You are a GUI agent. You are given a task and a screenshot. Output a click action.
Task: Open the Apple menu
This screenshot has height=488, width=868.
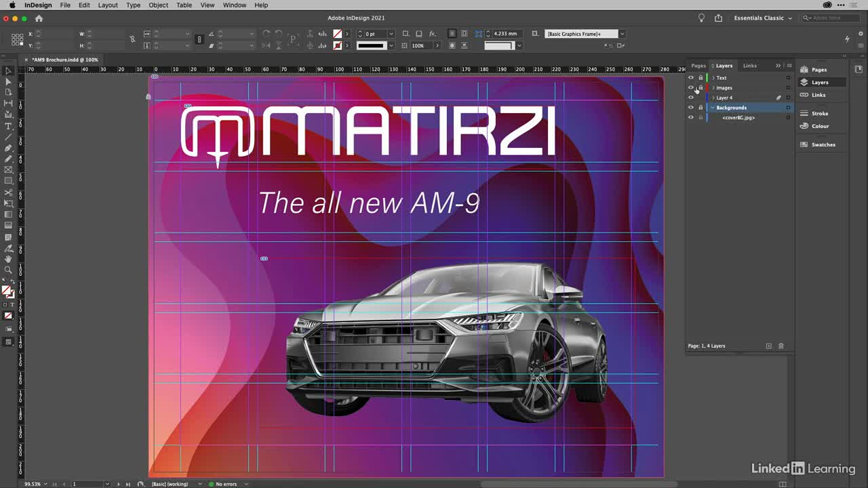(12, 5)
